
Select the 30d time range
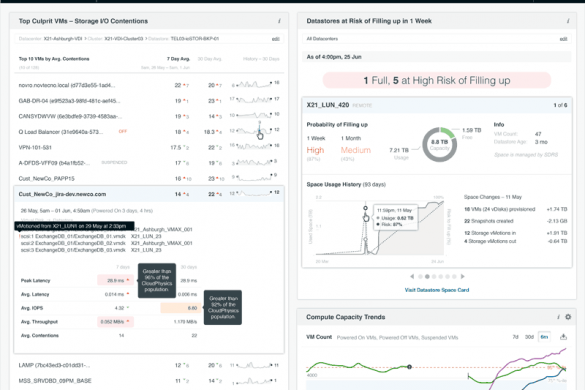point(529,337)
